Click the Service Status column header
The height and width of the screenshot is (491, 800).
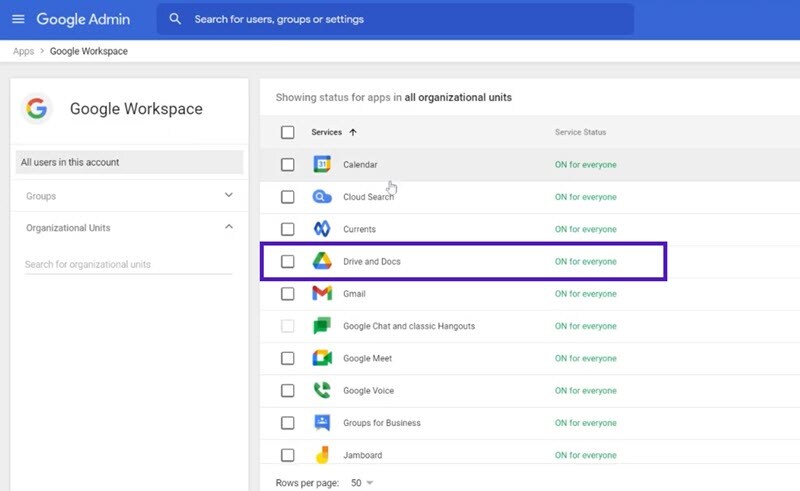click(581, 132)
